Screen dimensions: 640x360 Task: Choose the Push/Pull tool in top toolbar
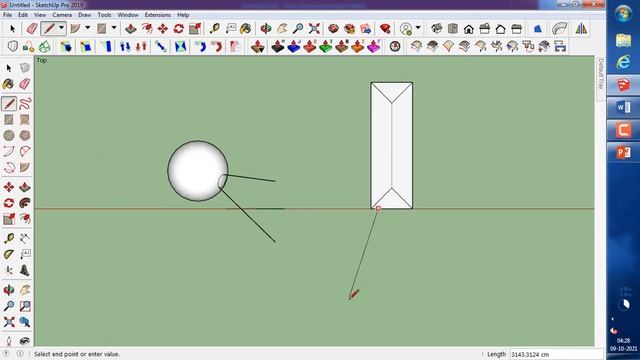[x=131, y=29]
